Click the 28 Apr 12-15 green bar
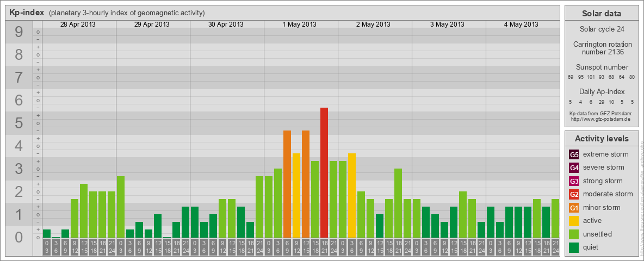Image resolution: width=644 pixels, height=261 pixels. pos(84,210)
